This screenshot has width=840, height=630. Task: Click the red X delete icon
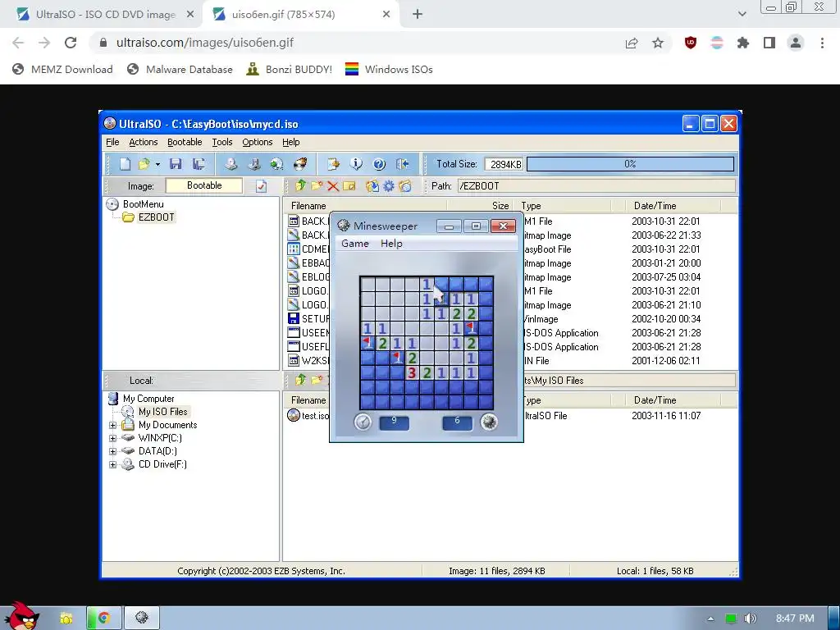pos(333,186)
